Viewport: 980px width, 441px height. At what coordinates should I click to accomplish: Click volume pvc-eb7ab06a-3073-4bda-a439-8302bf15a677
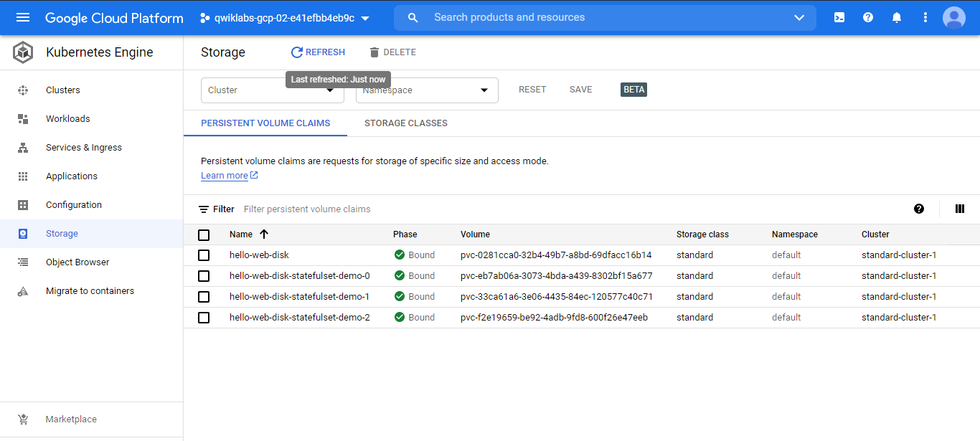[x=557, y=276]
